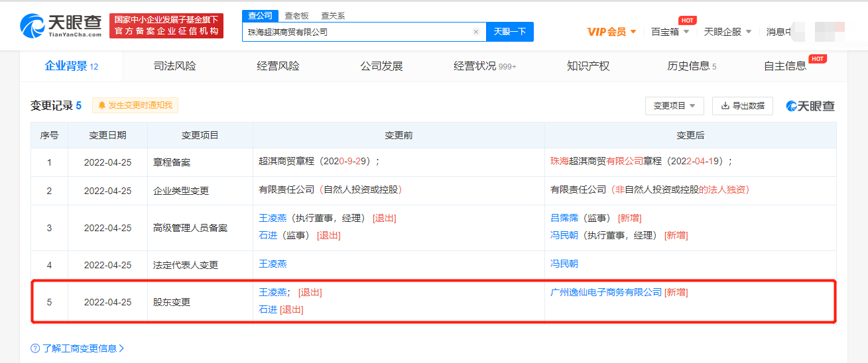
Task: Open 王凌燕 link in 法定代表人变更 row
Action: click(x=273, y=264)
